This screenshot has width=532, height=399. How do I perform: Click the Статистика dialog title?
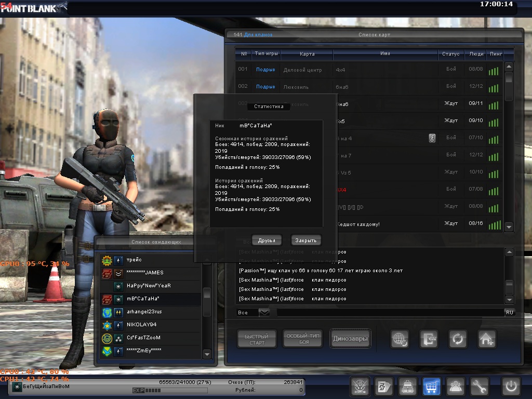tap(269, 107)
